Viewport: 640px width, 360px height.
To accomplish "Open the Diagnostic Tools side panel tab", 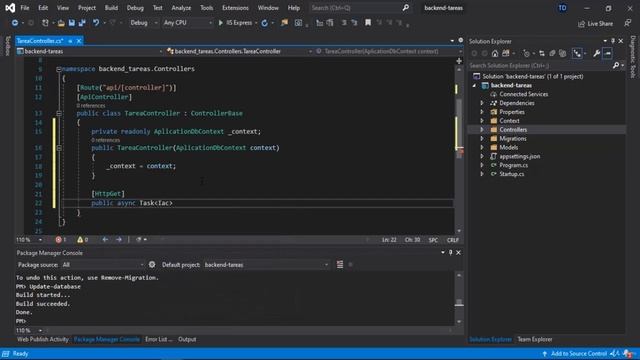I will (x=633, y=57).
